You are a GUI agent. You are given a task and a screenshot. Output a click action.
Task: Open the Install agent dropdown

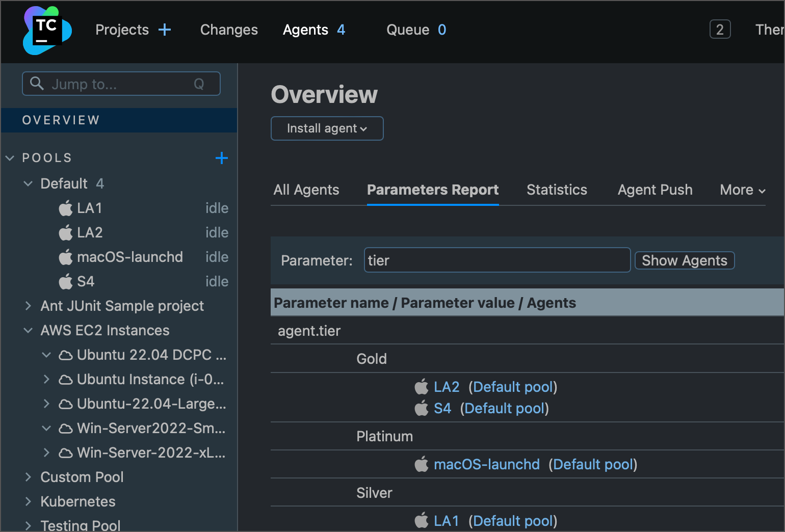(327, 128)
